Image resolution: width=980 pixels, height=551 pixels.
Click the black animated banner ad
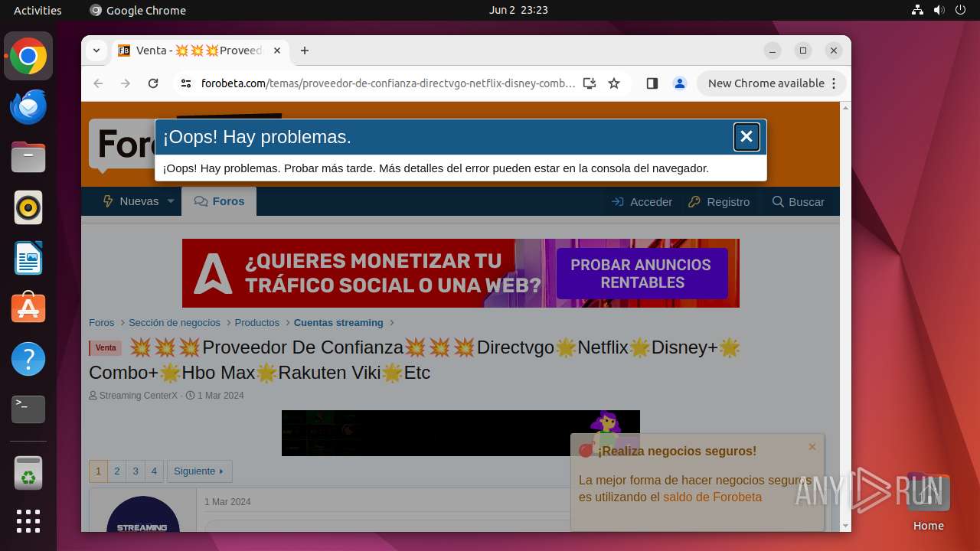click(x=460, y=433)
